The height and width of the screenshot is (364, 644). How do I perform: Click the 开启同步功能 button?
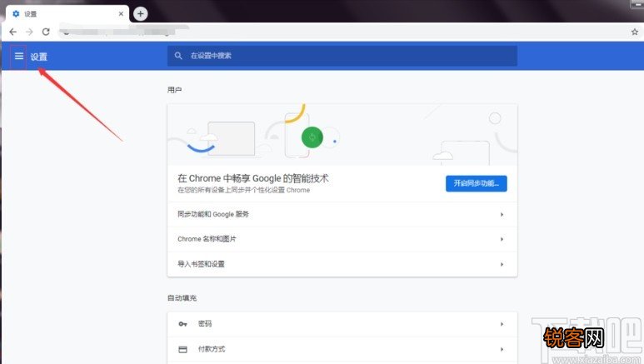click(x=476, y=183)
